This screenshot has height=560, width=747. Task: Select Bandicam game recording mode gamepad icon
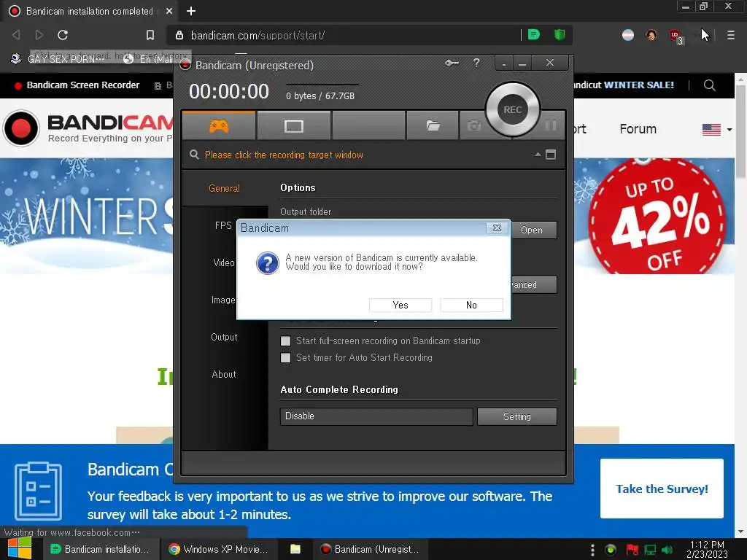point(219,125)
